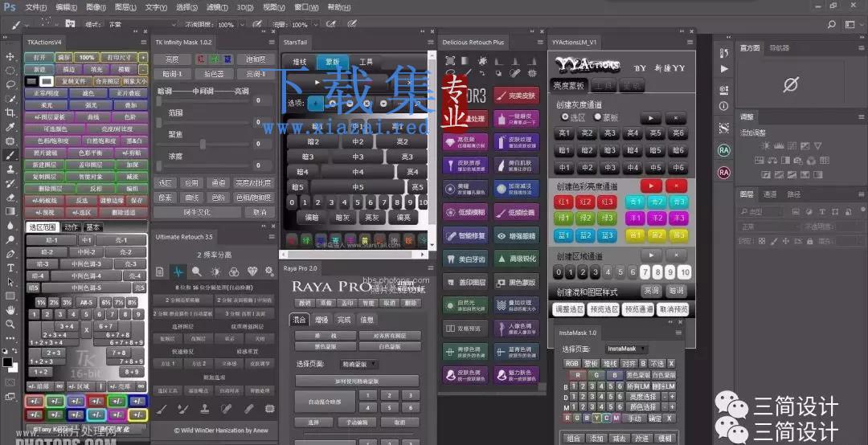Open the Delicious Retouch Plus panel menu

point(540,42)
